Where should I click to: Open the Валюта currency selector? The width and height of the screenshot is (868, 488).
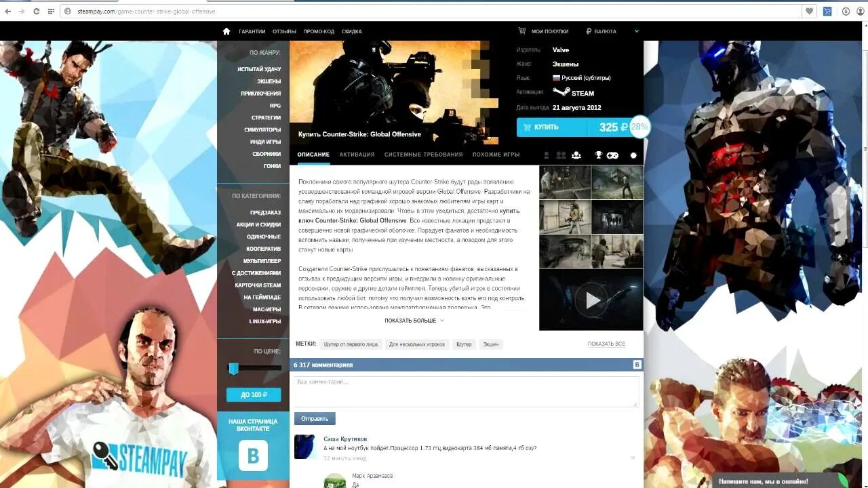point(600,31)
